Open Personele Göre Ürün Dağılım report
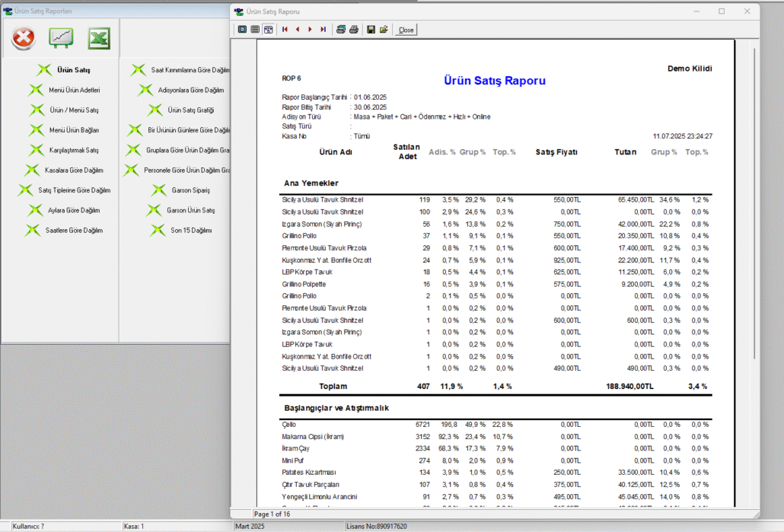The width and height of the screenshot is (784, 532). 177,170
